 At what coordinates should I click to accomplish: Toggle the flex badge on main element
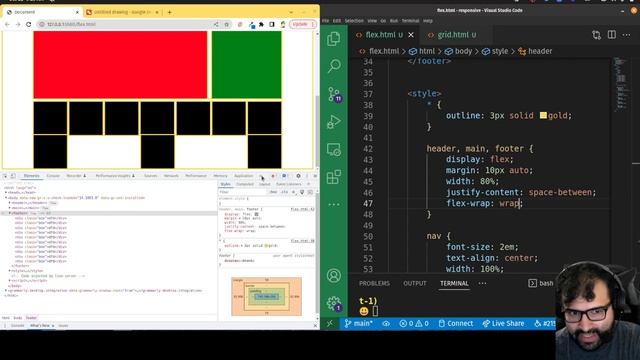[46, 208]
